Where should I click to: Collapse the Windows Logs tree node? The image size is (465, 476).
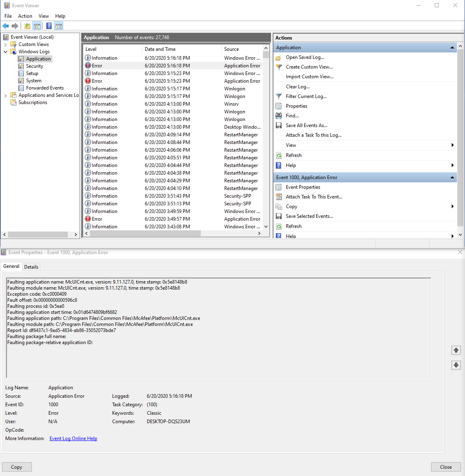coord(6,52)
